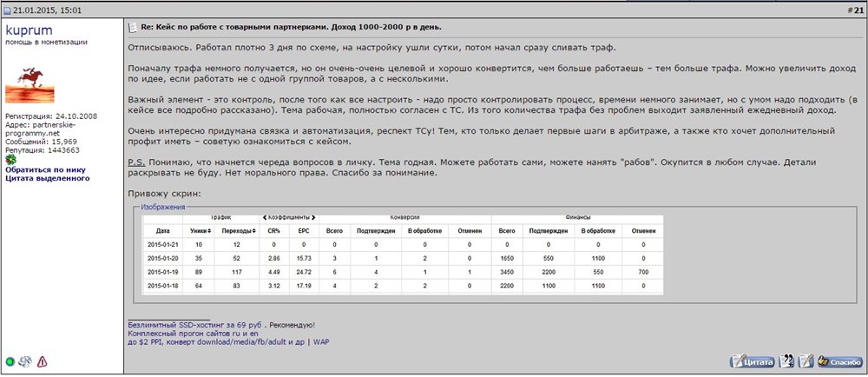Open the kuprum username profile
868x377 pixels.
pyautogui.click(x=29, y=30)
